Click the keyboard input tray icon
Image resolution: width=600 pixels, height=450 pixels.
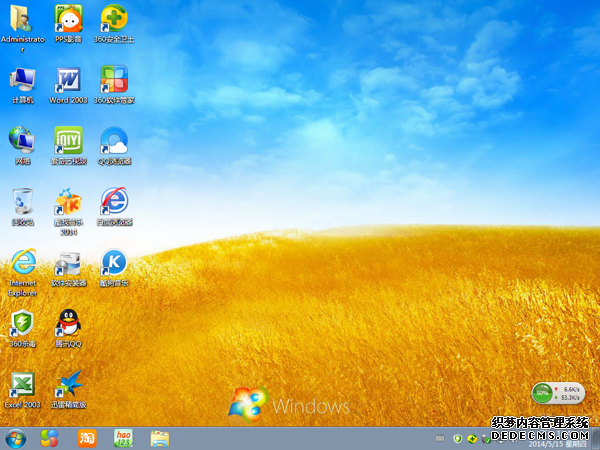440,438
